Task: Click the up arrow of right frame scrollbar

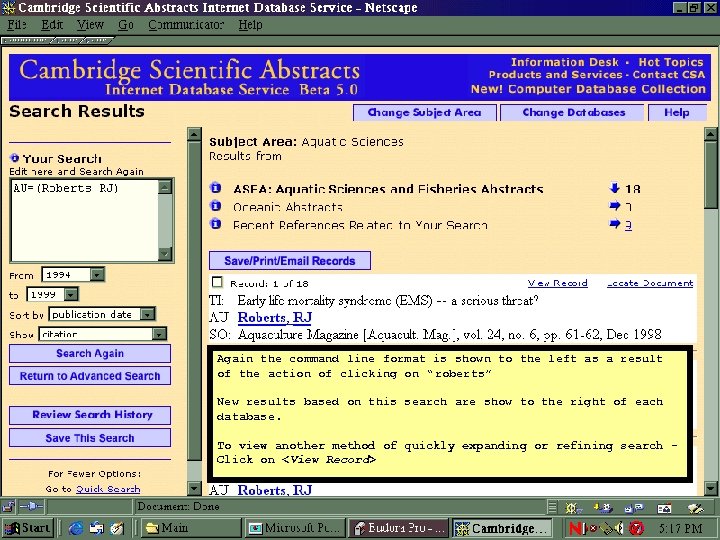Action: click(711, 134)
